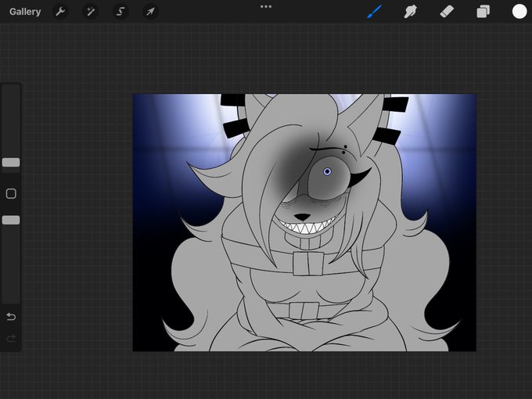Open Adjustments magic wand menu
This screenshot has height=399, width=532.
(x=90, y=12)
